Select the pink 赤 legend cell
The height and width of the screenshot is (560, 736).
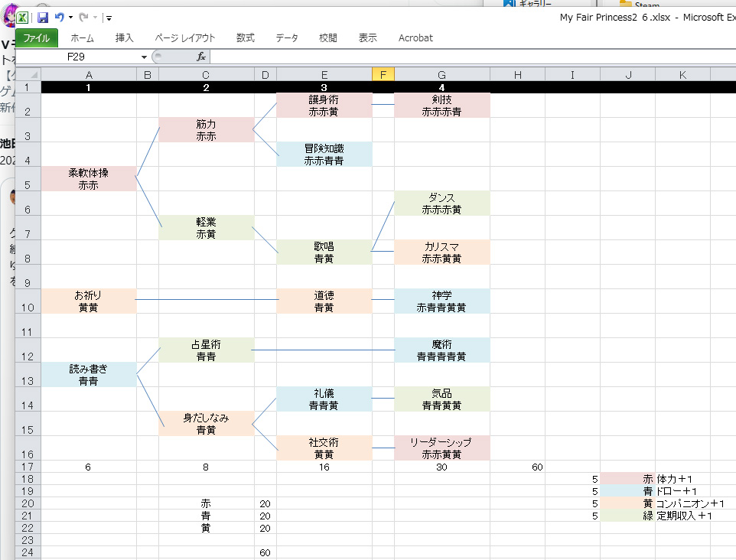[x=627, y=479]
